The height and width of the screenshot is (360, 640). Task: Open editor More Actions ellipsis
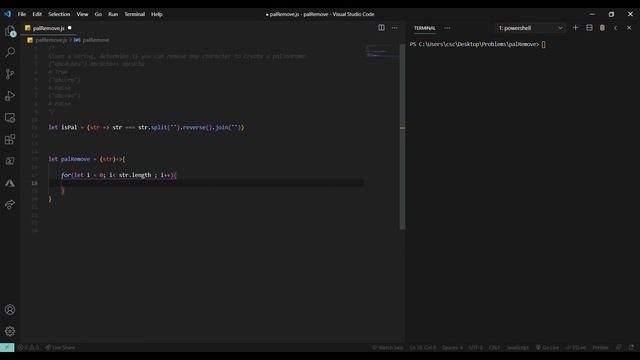pos(395,28)
